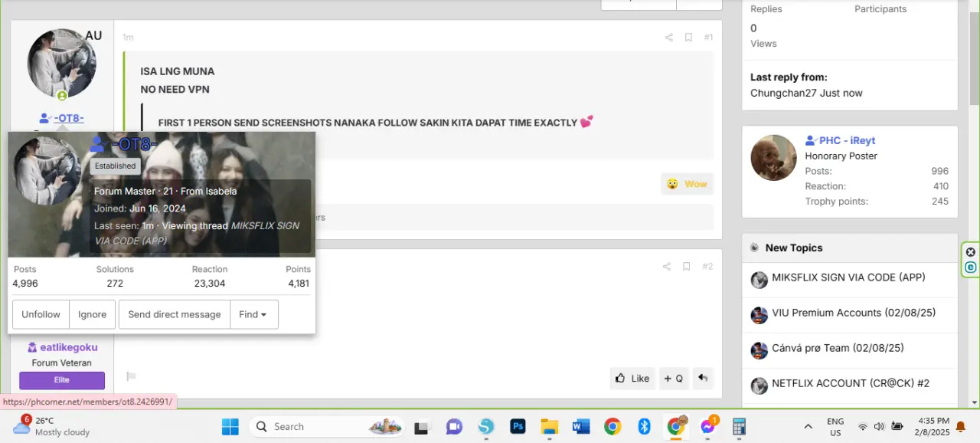Click avatar beside VIU Premium Accounts topic
Viewport: 980px width, 443px height.
coord(759,315)
